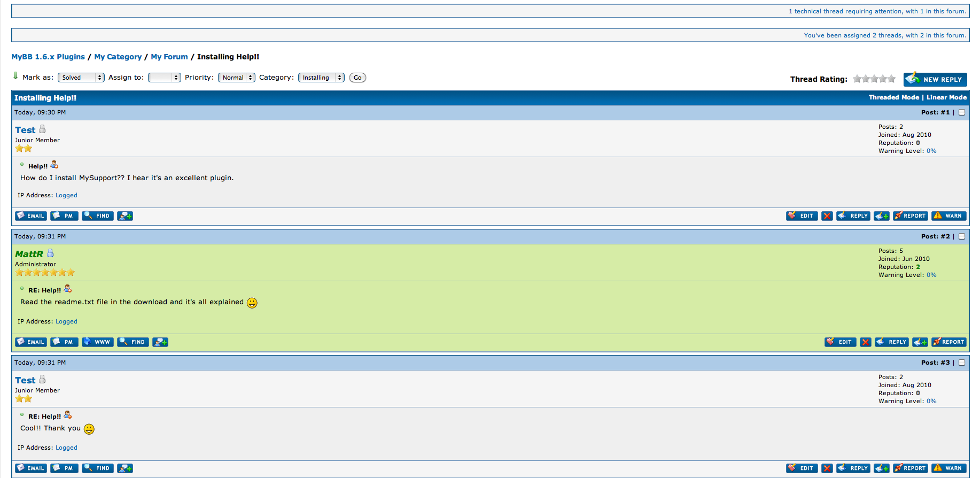Viewport: 980px width, 478px height.
Task: Switch to Linear Mode
Action: tap(946, 97)
